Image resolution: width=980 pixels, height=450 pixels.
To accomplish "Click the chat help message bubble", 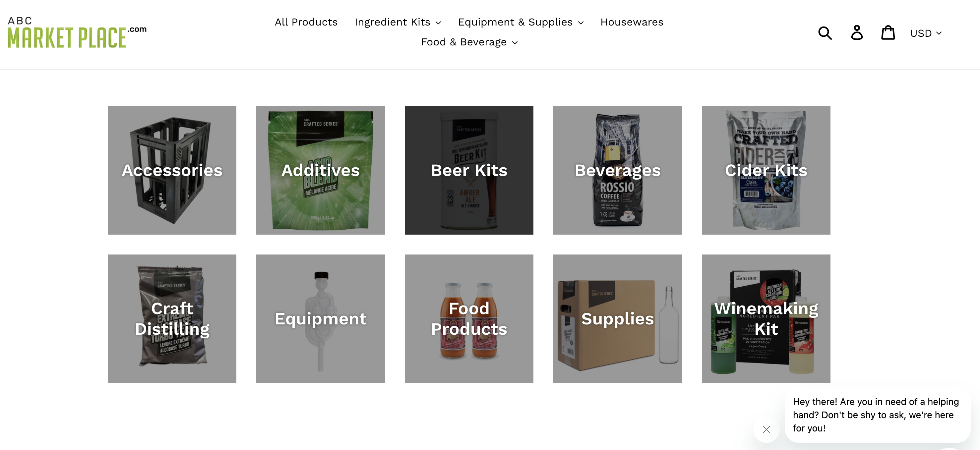I will pyautogui.click(x=877, y=415).
